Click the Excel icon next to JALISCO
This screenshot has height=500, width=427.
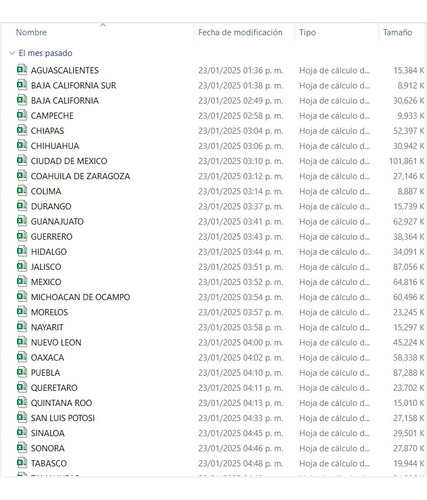pos(22,266)
